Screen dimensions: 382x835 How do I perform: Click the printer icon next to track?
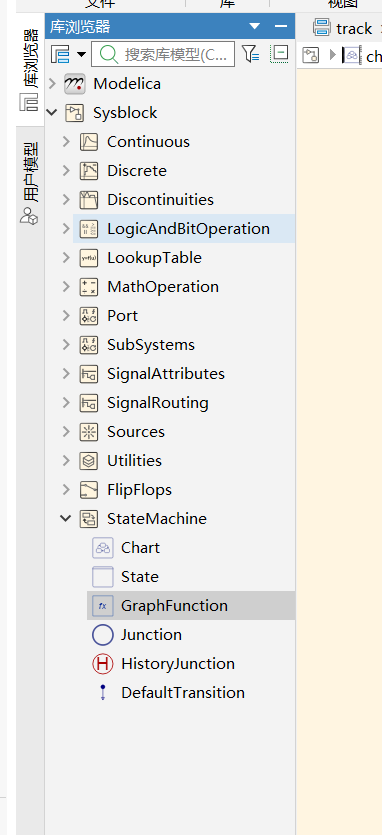[322, 27]
